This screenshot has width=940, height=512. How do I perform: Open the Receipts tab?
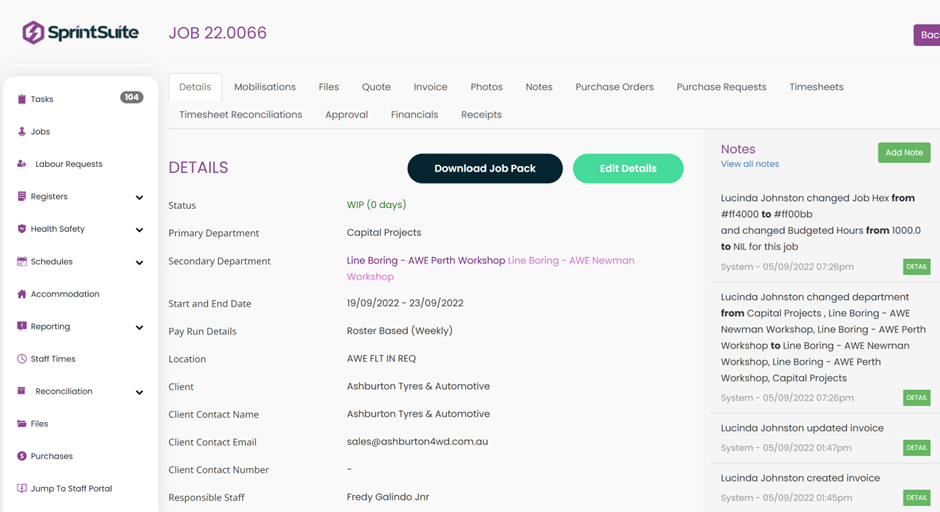click(x=481, y=115)
